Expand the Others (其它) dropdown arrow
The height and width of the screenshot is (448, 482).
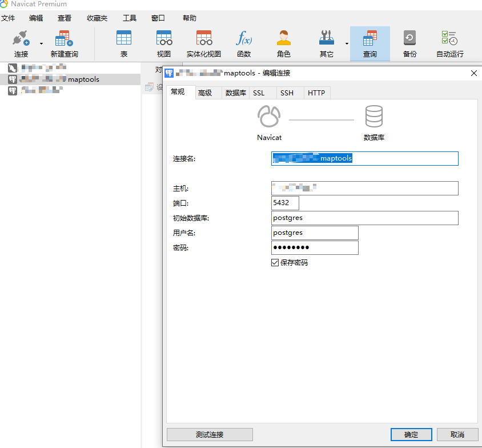347,43
